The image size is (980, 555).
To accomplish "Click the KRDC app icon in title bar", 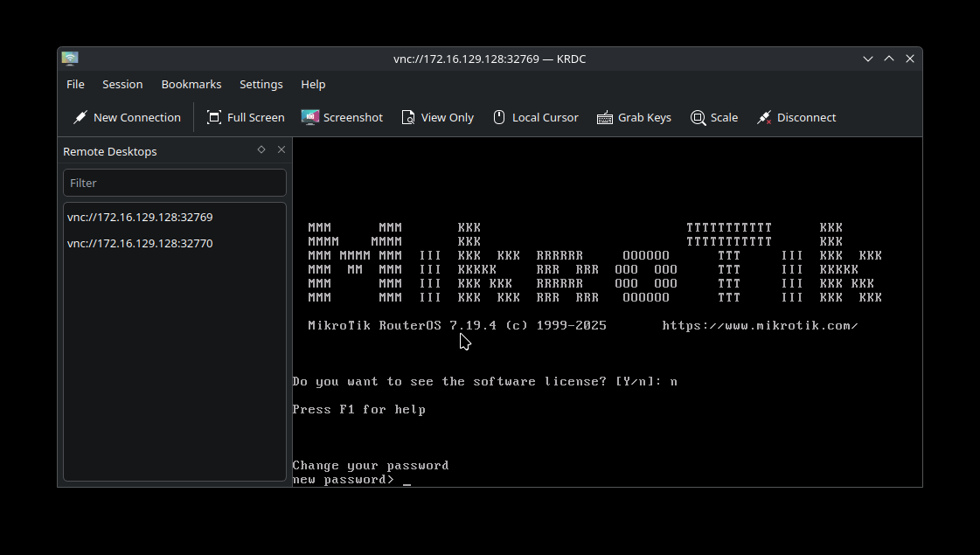I will [x=70, y=59].
